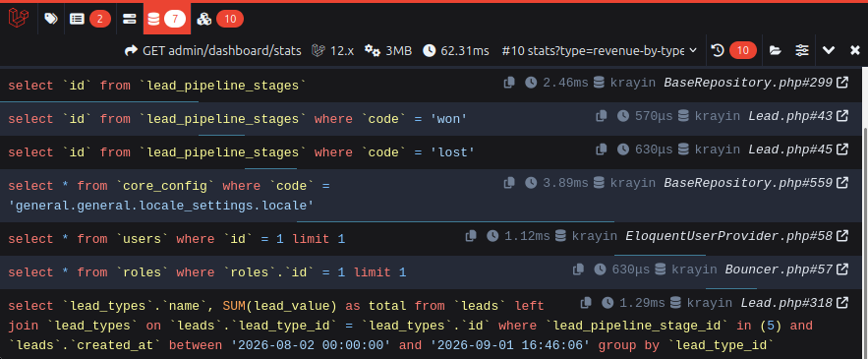Click the 2.46ms duration value
The width and height of the screenshot is (868, 359).
point(565,83)
